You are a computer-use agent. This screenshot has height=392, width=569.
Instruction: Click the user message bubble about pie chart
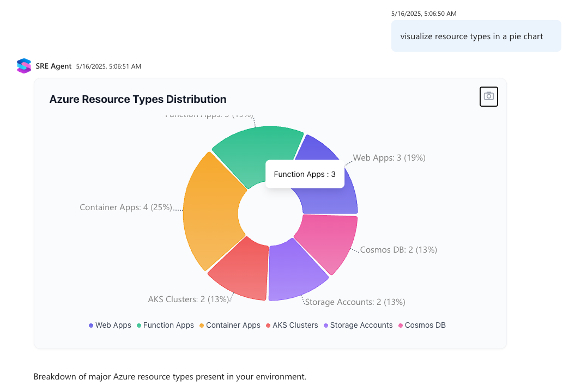(476, 36)
